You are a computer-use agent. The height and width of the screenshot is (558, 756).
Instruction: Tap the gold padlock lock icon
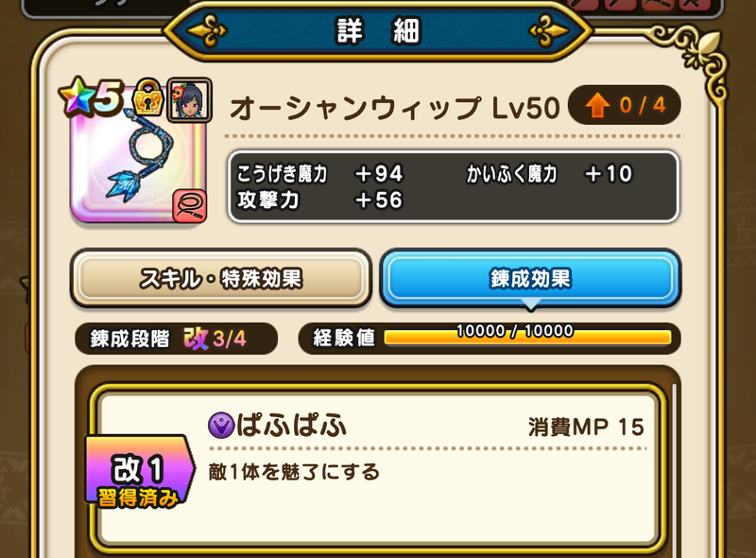pos(148,97)
